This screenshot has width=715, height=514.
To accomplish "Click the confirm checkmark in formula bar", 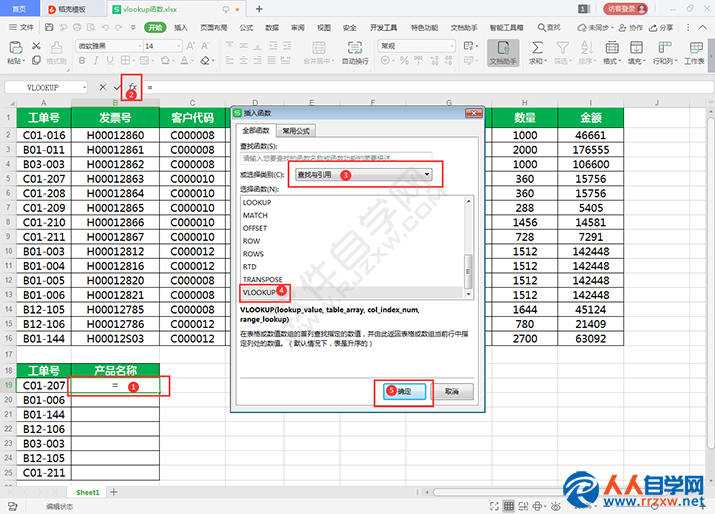I will click(118, 87).
